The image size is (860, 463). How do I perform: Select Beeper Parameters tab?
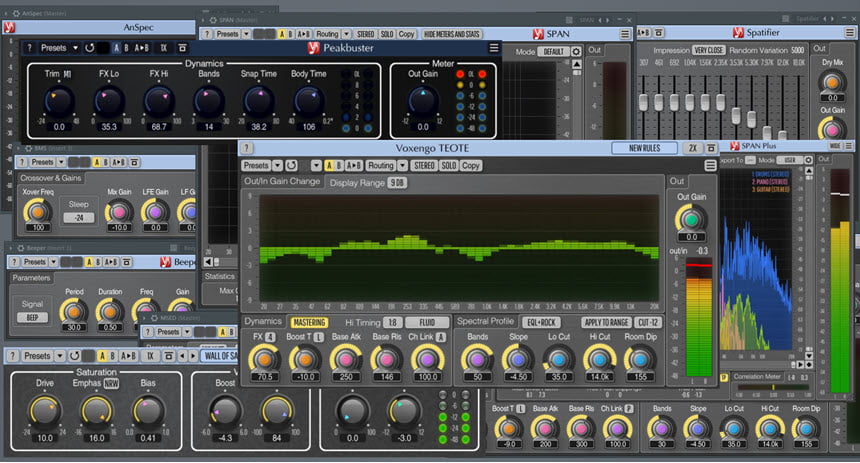[31, 278]
